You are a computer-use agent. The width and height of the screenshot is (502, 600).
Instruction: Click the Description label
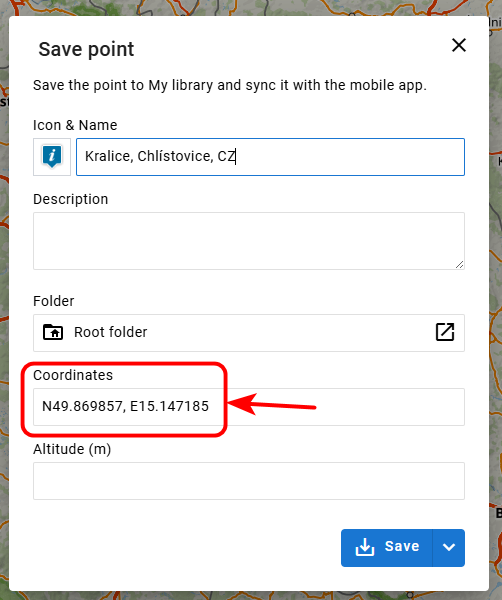70,199
